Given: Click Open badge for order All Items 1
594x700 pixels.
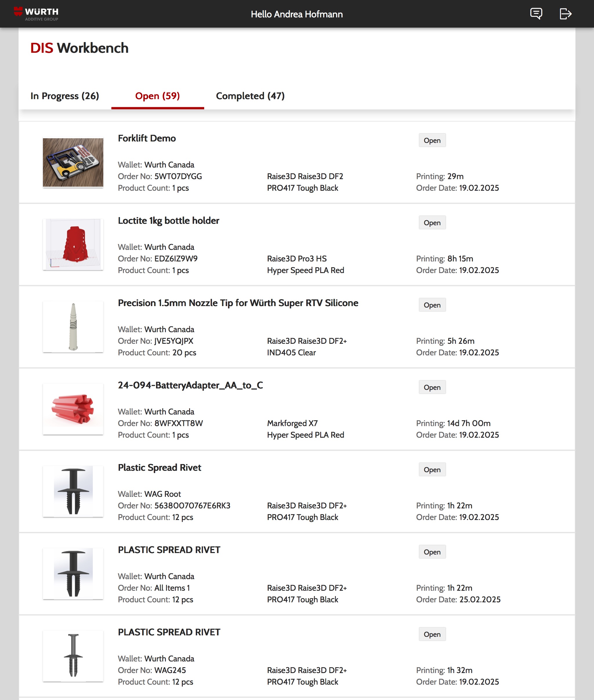Looking at the screenshot, I should click(x=432, y=552).
